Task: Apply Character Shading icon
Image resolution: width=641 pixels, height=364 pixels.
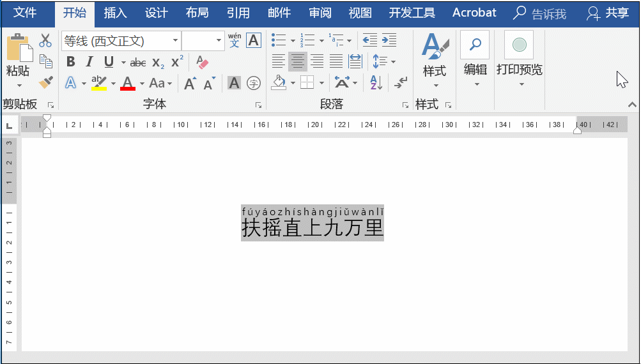Action: [235, 83]
